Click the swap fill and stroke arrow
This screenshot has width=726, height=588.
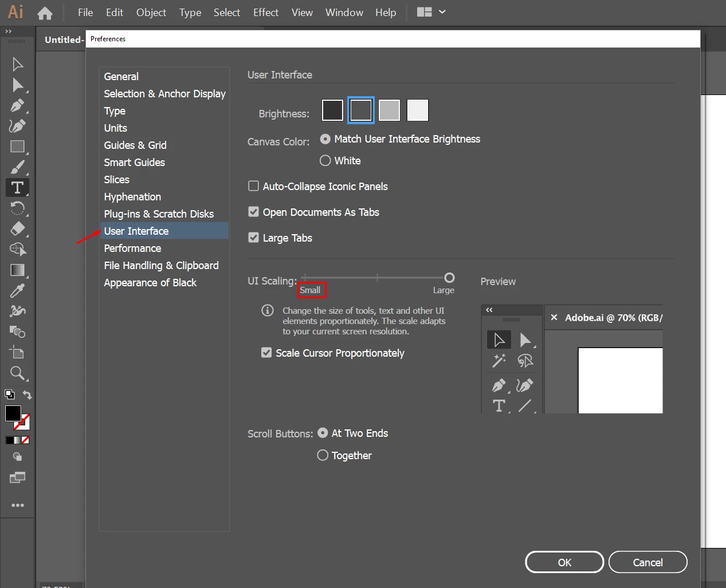27,394
